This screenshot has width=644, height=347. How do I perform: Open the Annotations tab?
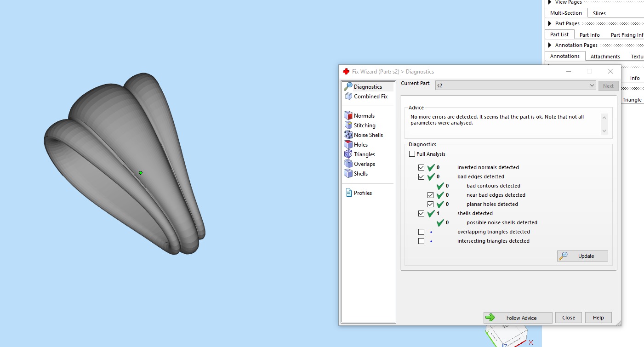point(565,56)
